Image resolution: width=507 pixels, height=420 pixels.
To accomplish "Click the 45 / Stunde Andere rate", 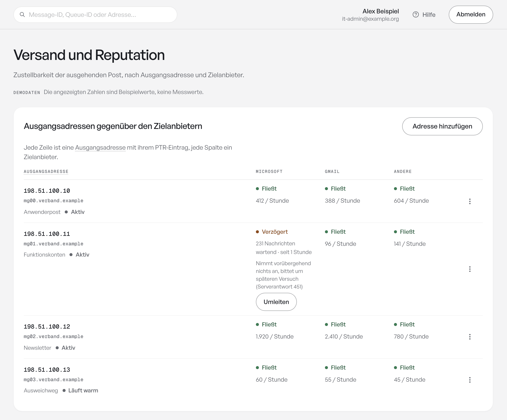I will coord(409,380).
